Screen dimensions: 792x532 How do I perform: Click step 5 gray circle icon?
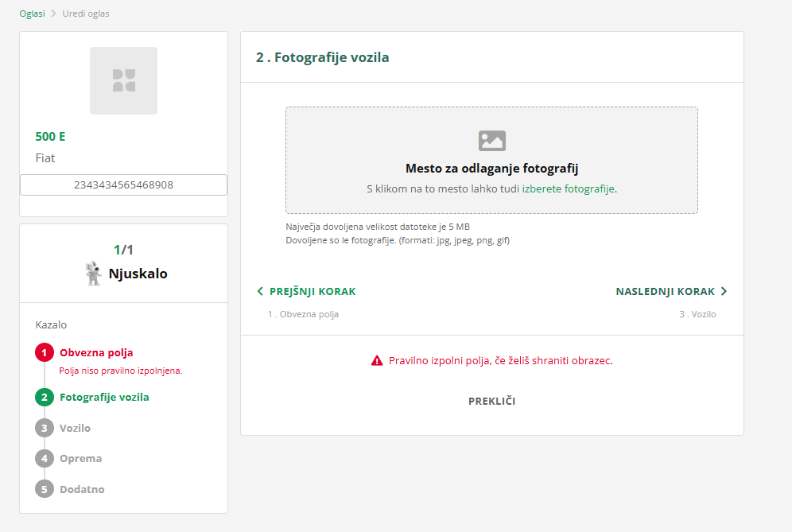[x=45, y=489]
